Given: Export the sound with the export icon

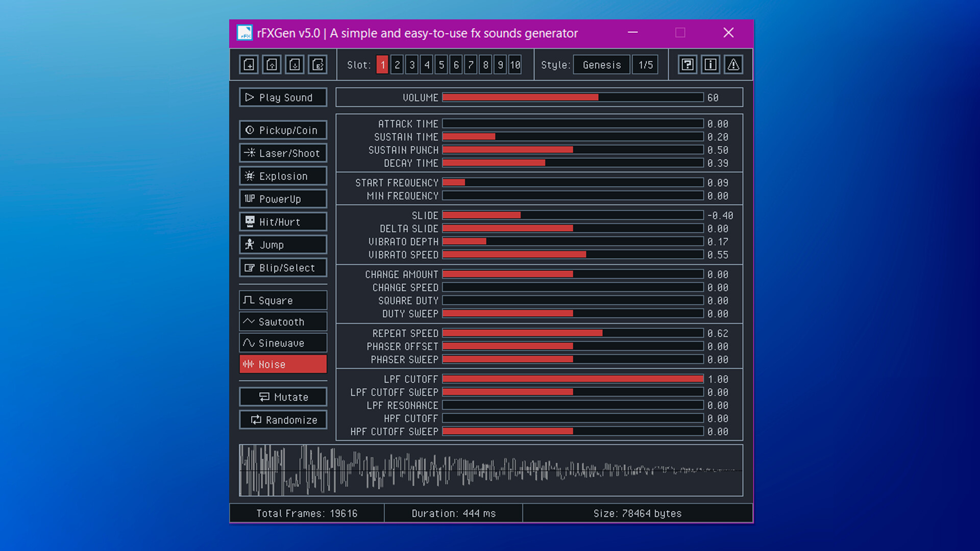Looking at the screenshot, I should 317,64.
